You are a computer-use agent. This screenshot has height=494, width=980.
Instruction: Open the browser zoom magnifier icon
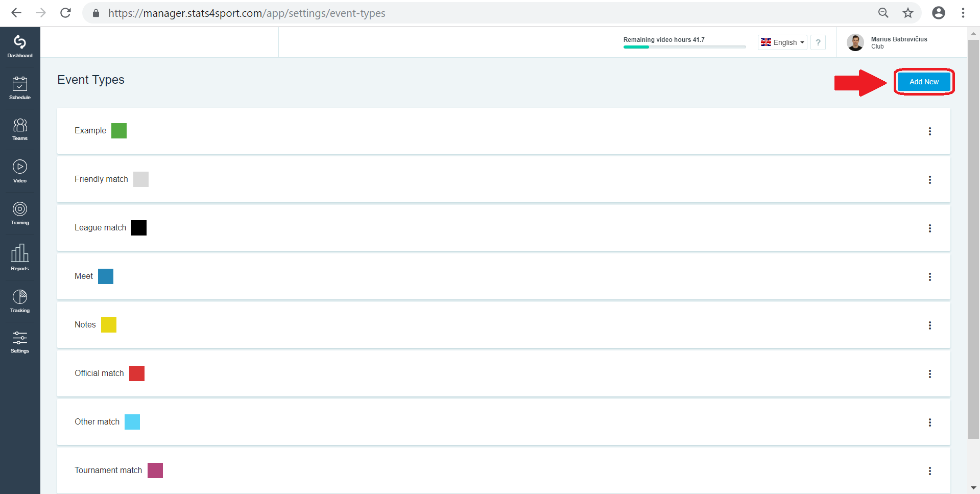(x=883, y=13)
